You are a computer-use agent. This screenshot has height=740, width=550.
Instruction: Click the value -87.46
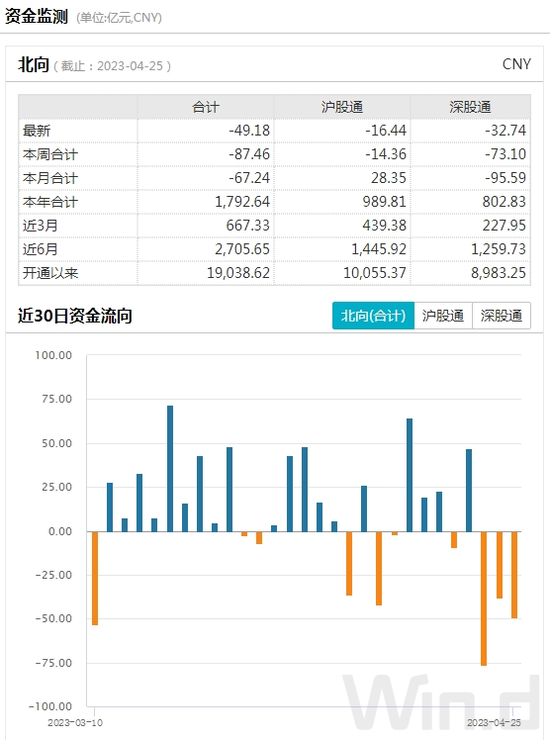click(249, 154)
